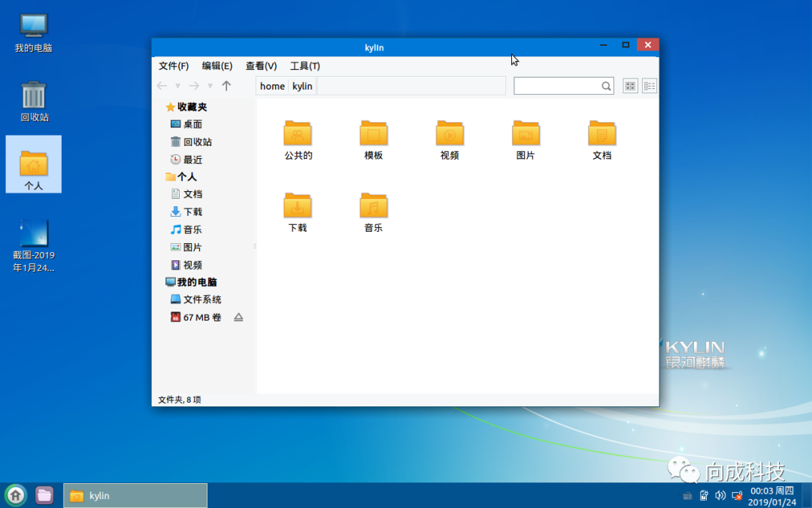The width and height of the screenshot is (812, 508).
Task: Switch to list view
Action: pos(649,86)
